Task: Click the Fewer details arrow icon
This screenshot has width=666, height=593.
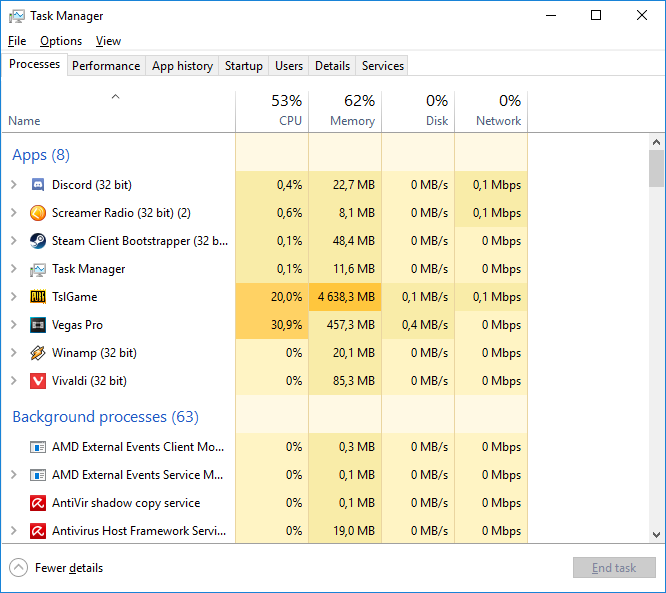Action: click(x=18, y=568)
